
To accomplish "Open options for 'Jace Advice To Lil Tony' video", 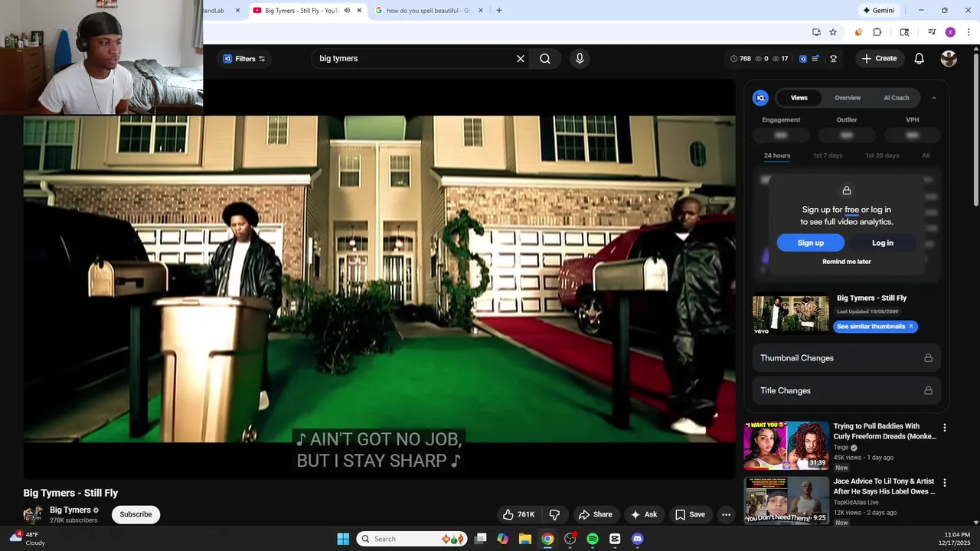I will point(944,483).
